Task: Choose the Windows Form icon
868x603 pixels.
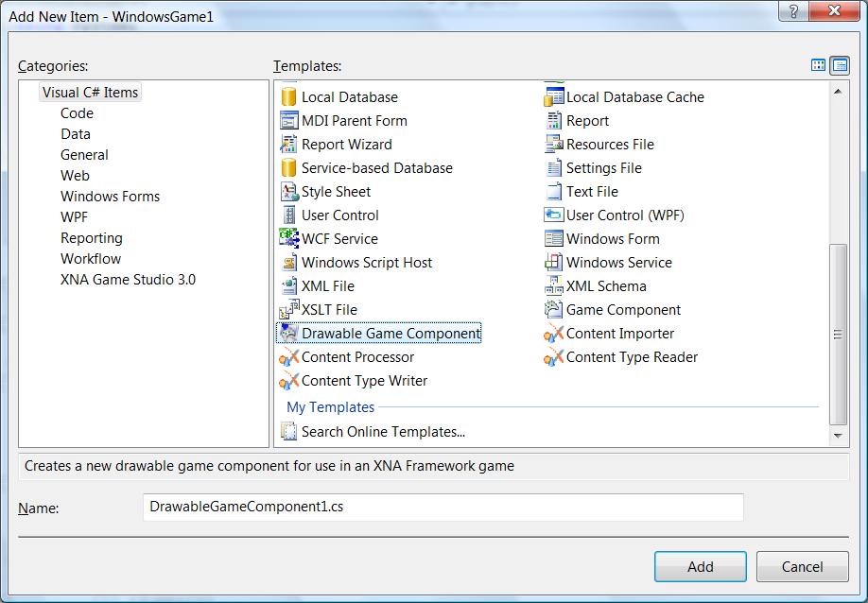Action: tap(553, 238)
